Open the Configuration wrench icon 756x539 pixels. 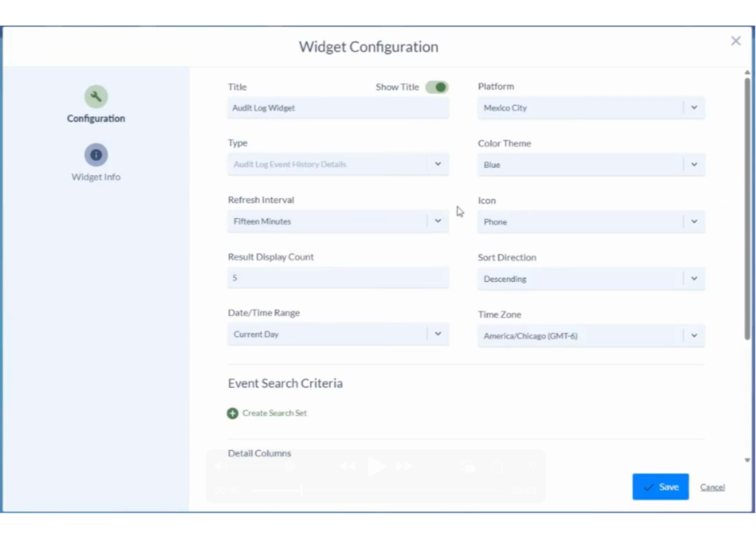(x=96, y=97)
